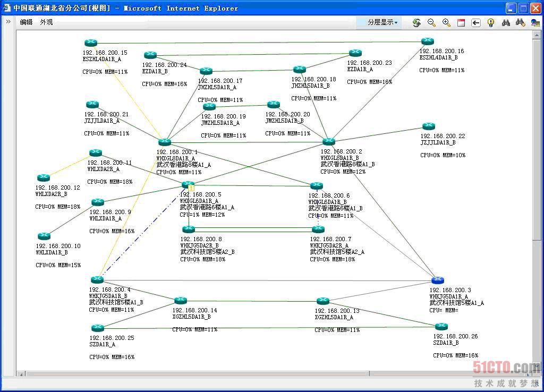The height and width of the screenshot is (392, 544).
Task: Click label text 武汉科技馆5楼A2_A
Action: click(x=337, y=252)
